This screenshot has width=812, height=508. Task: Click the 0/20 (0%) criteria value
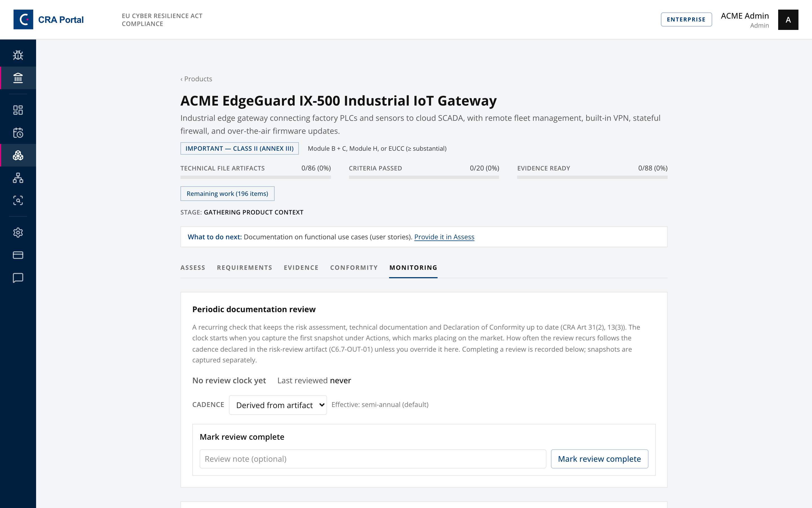pyautogui.click(x=484, y=168)
